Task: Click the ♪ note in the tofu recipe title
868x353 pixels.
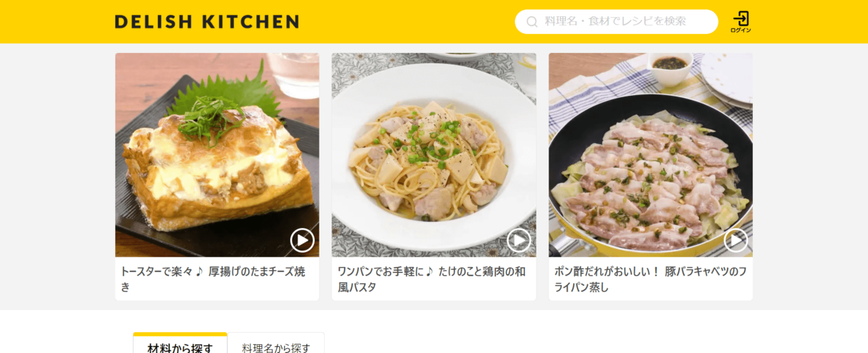Action: pos(199,272)
